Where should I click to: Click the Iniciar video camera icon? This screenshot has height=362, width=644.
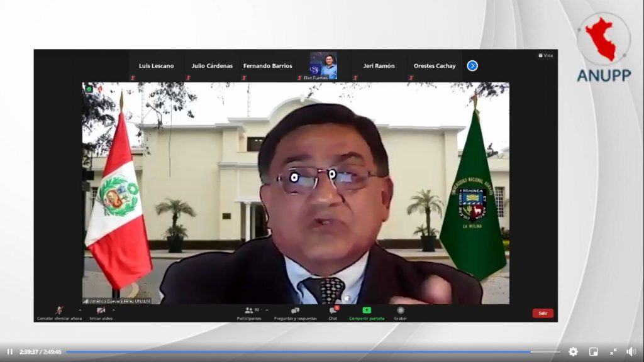pyautogui.click(x=101, y=310)
